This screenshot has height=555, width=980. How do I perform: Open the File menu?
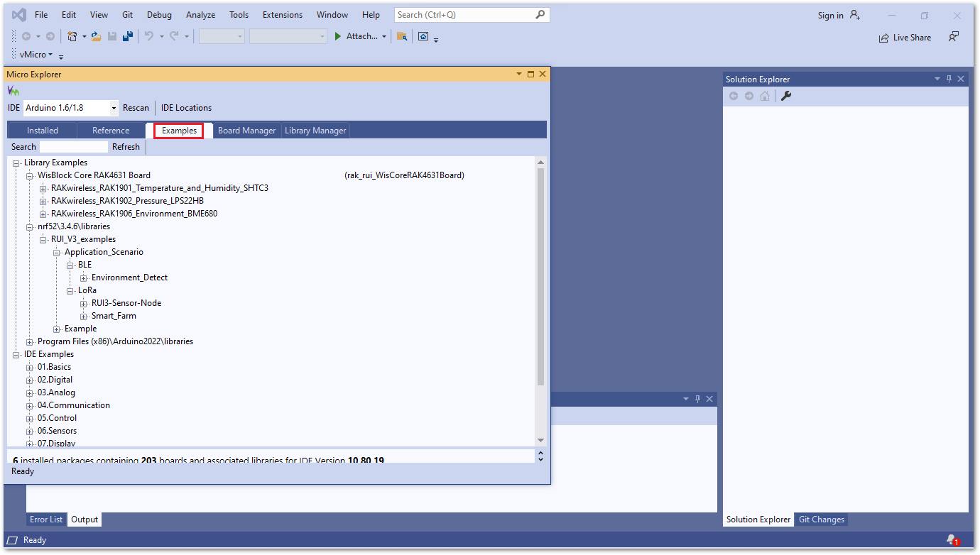click(41, 15)
